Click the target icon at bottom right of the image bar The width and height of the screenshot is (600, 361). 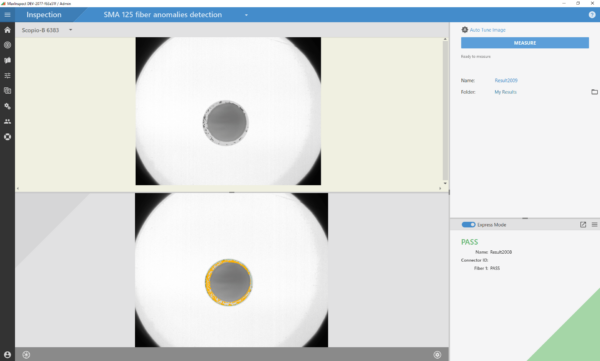tap(437, 354)
